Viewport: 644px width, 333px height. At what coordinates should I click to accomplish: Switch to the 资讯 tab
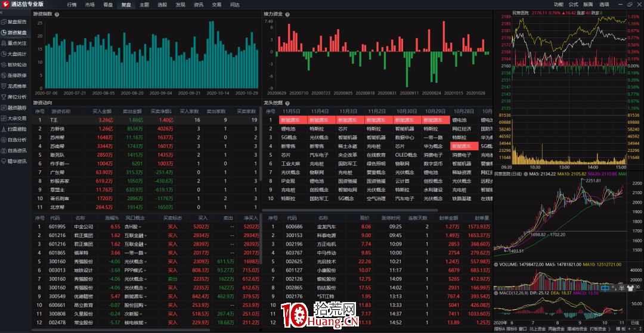point(199,5)
